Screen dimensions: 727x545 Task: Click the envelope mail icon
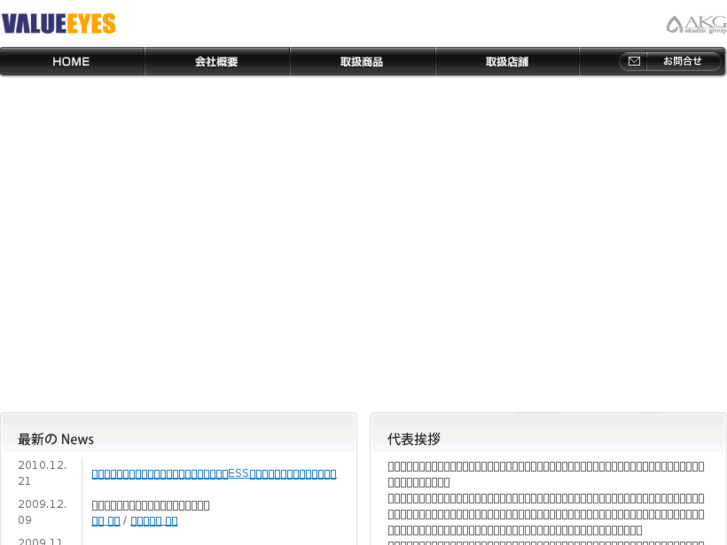[x=634, y=61]
